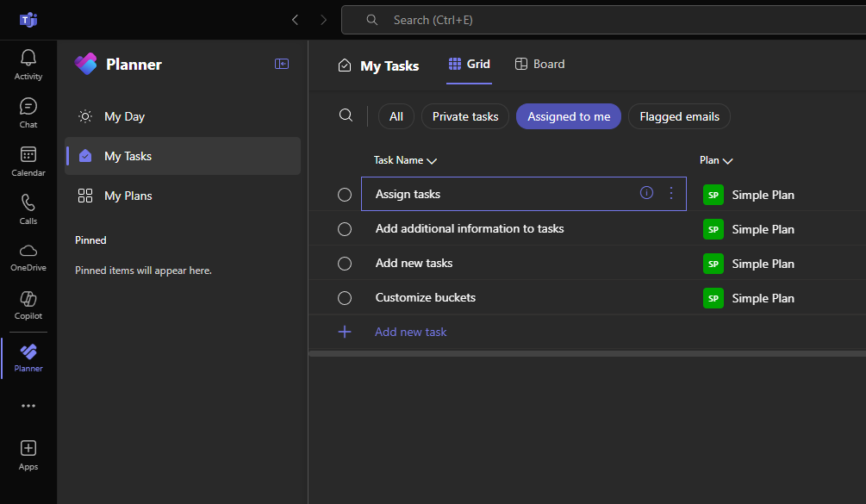Click the search magnifier in task filters
The width and height of the screenshot is (866, 504).
346,116
